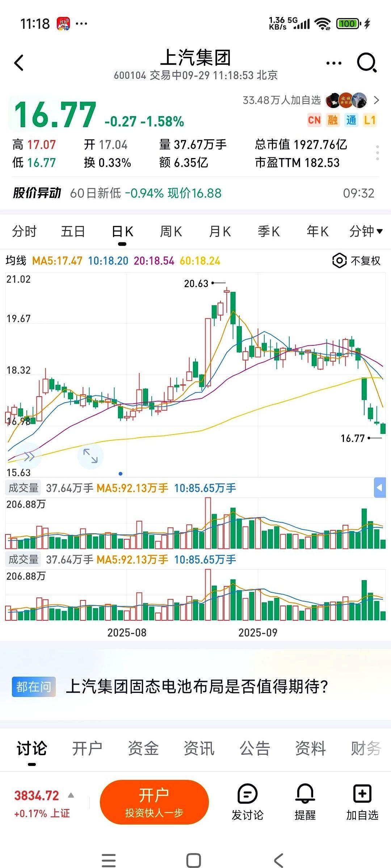Image resolution: width=391 pixels, height=868 pixels.
Task: Tap the fullscreen expand chart icon
Action: [x=91, y=456]
